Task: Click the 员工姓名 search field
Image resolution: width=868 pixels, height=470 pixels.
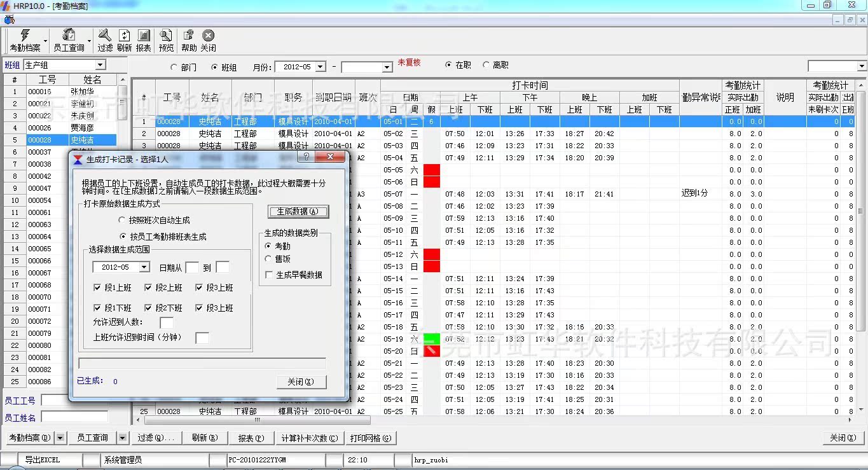Action: click(74, 417)
